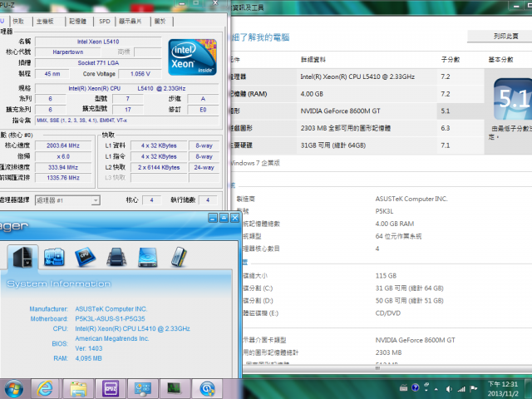The height and width of the screenshot is (399, 532).
Task: Select the RAM stick icon in the manager window
Action: (x=179, y=257)
